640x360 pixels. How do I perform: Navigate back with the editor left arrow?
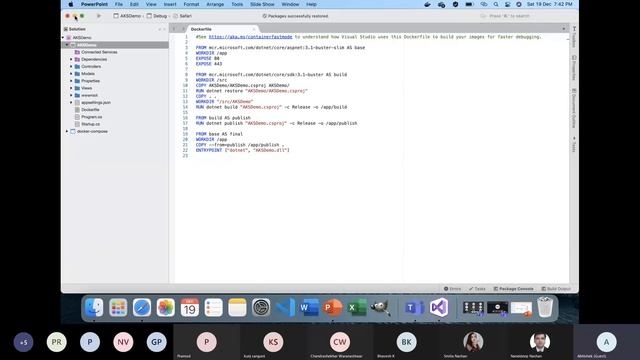click(x=174, y=29)
